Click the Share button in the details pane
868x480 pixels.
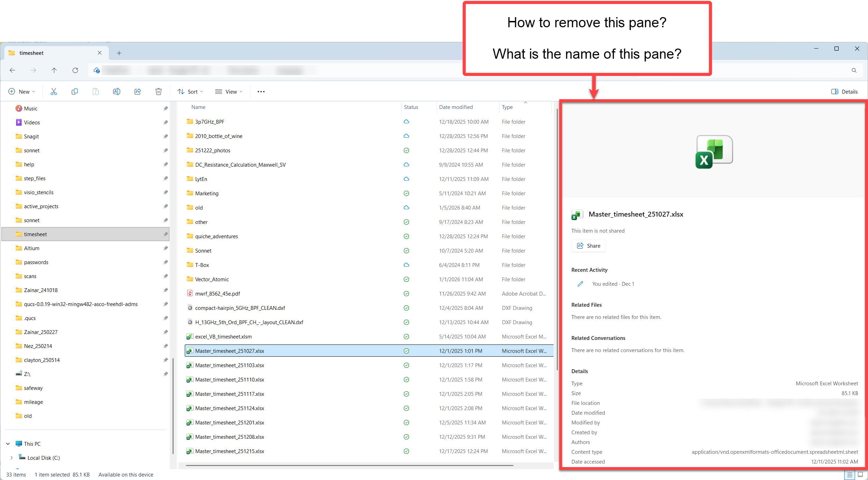point(588,246)
